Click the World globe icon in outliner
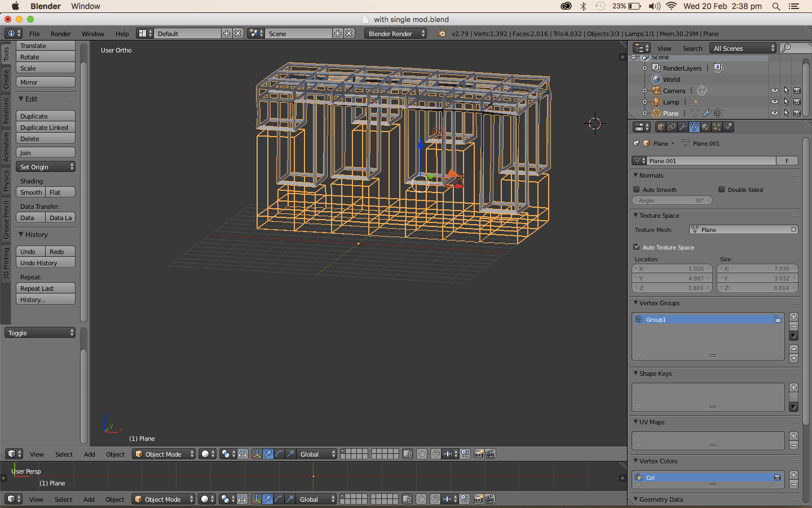 (656, 79)
